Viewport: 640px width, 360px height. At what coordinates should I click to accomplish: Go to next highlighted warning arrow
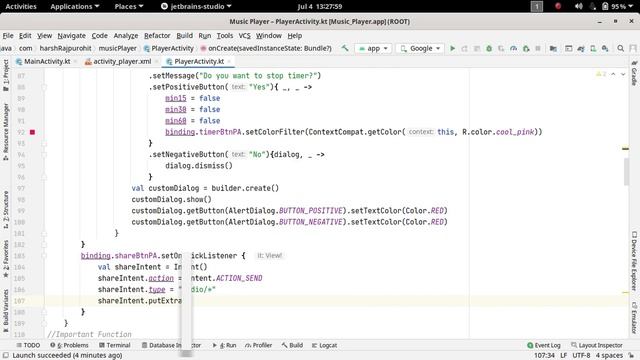623,74
